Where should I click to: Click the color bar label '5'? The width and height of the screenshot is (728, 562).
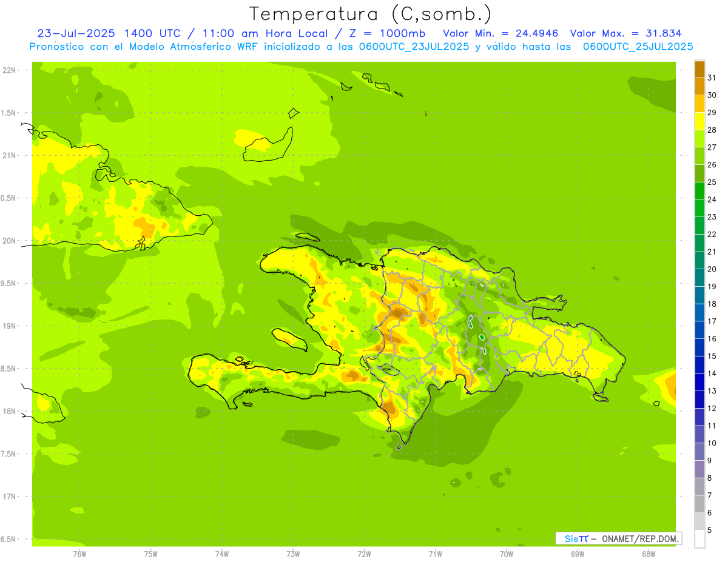coord(710,530)
